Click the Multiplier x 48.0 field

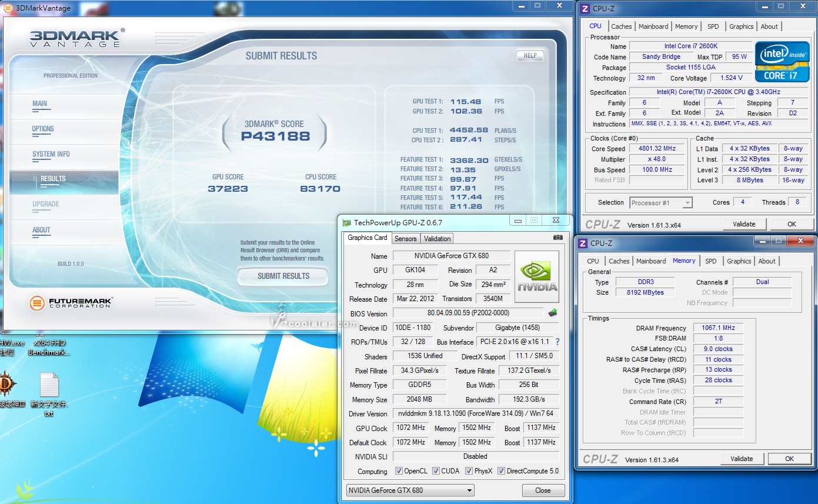coord(657,159)
